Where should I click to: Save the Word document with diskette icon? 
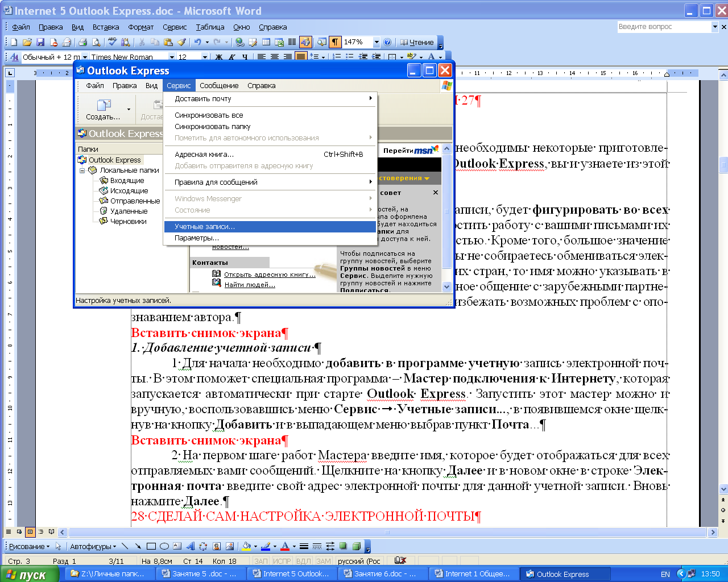point(40,42)
